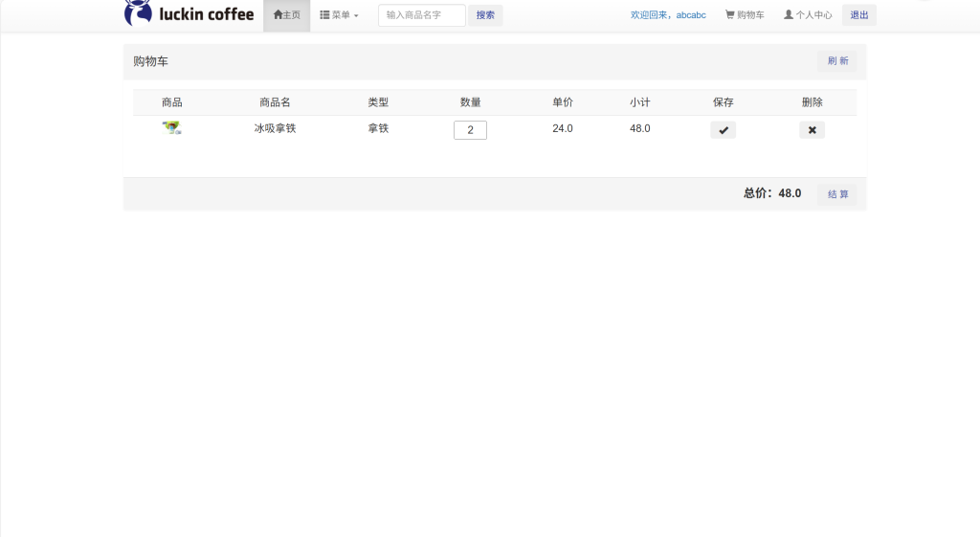Viewport: 980px width, 537px height.
Task: Expand the 菜单 dropdown menu
Action: (339, 15)
